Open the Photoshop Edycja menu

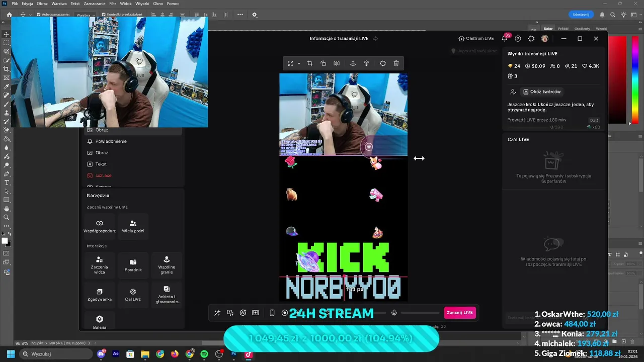pos(28,4)
